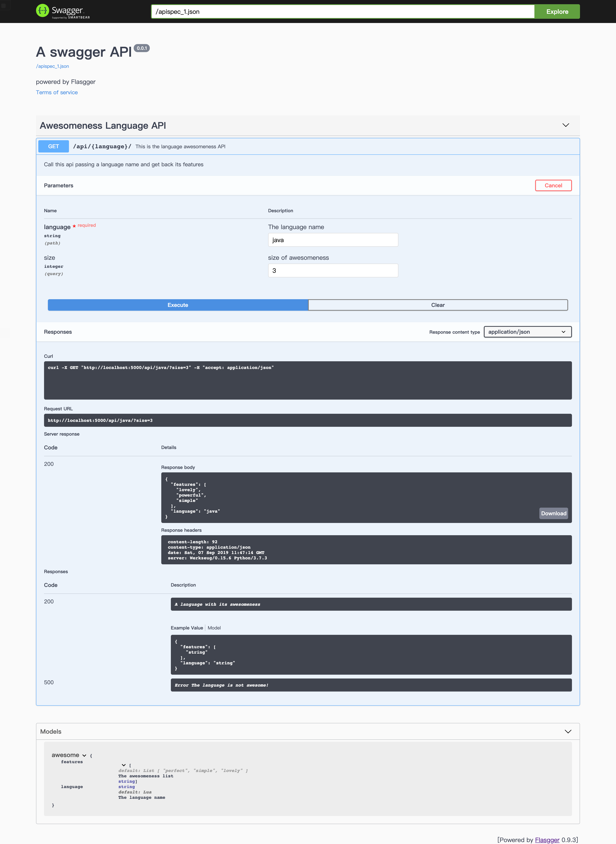Click the language name input field
The width and height of the screenshot is (616, 844).
pos(333,240)
